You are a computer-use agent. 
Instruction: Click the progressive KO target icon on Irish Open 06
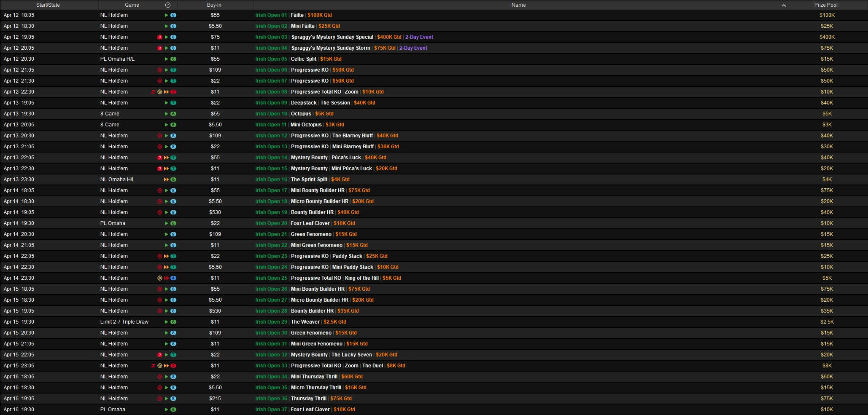[x=160, y=70]
